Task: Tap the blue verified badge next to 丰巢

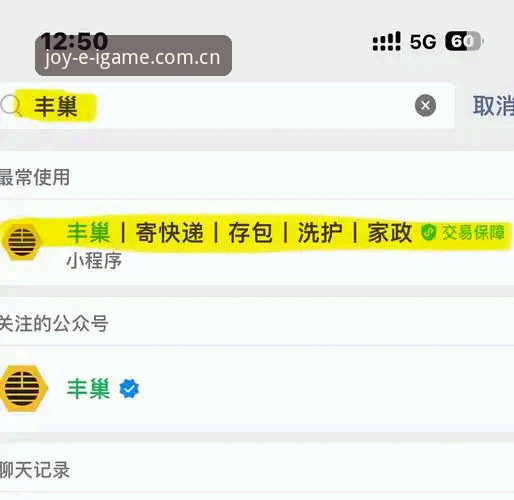Action: pyautogui.click(x=129, y=389)
